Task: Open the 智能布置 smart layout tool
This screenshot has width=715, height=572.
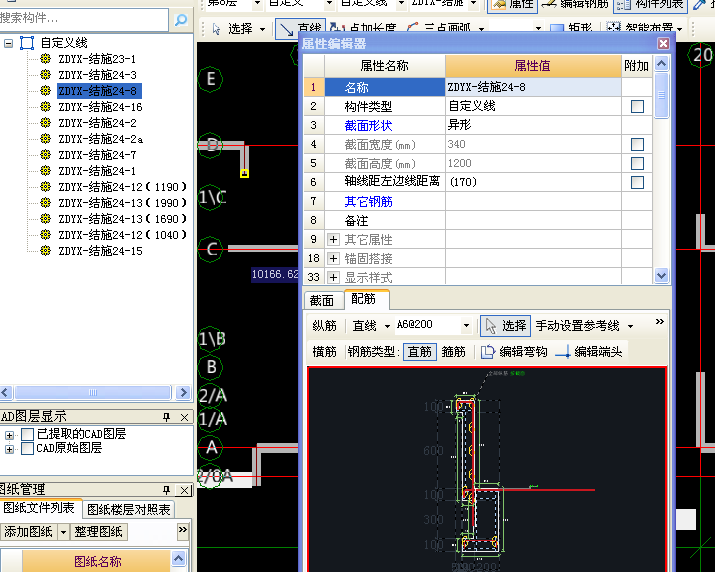Action: click(640, 29)
